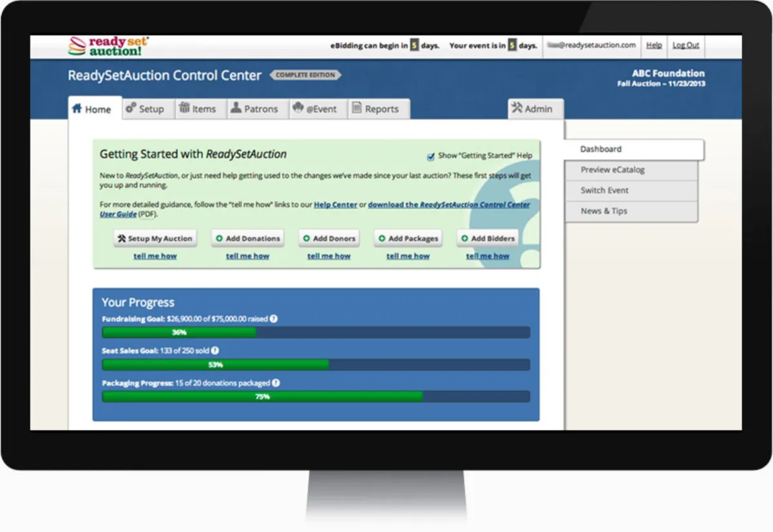Click the ReadySetAuction Control Center title
This screenshot has width=773, height=532.
tap(165, 75)
